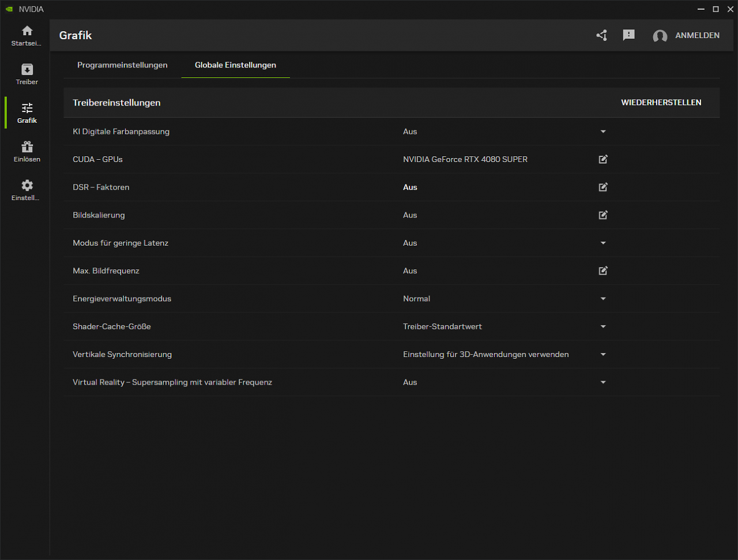Click the user avatar icon

tap(660, 36)
